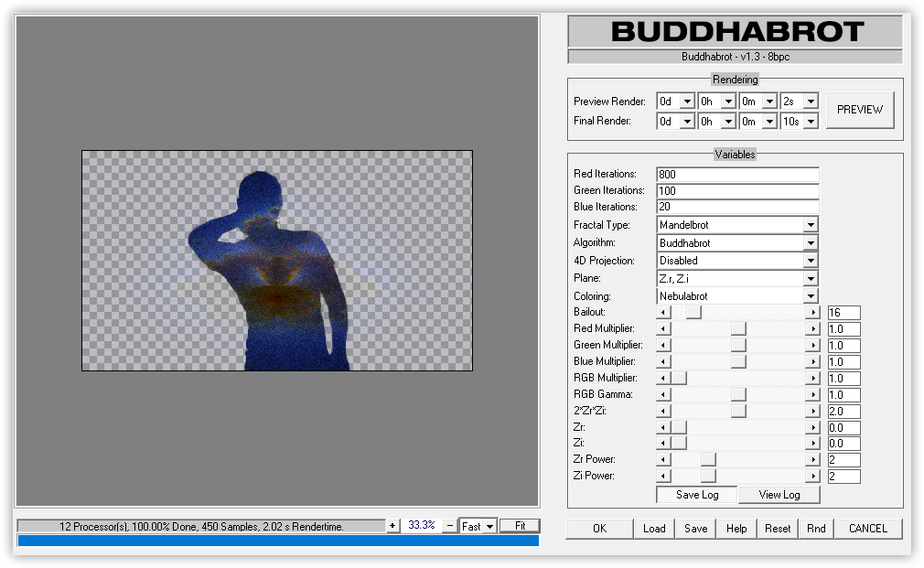
Task: Click Bailout slider left arrow
Action: pos(663,312)
